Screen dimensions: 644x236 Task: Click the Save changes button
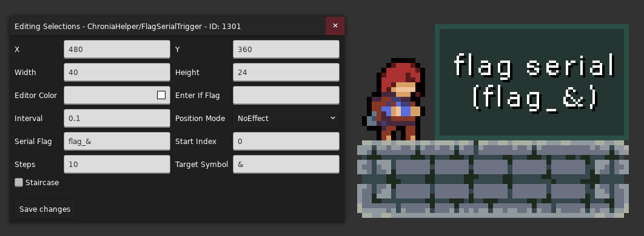point(45,209)
